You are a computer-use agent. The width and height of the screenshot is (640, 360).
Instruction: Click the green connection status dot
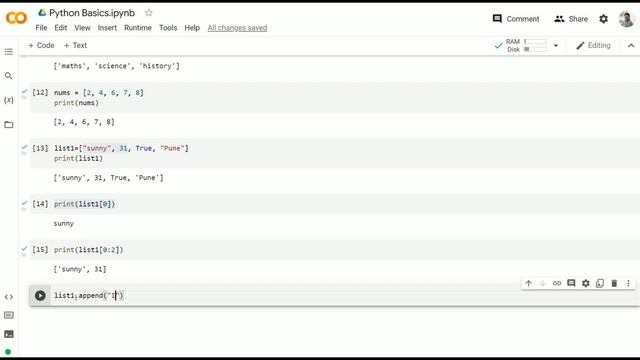coord(8,352)
